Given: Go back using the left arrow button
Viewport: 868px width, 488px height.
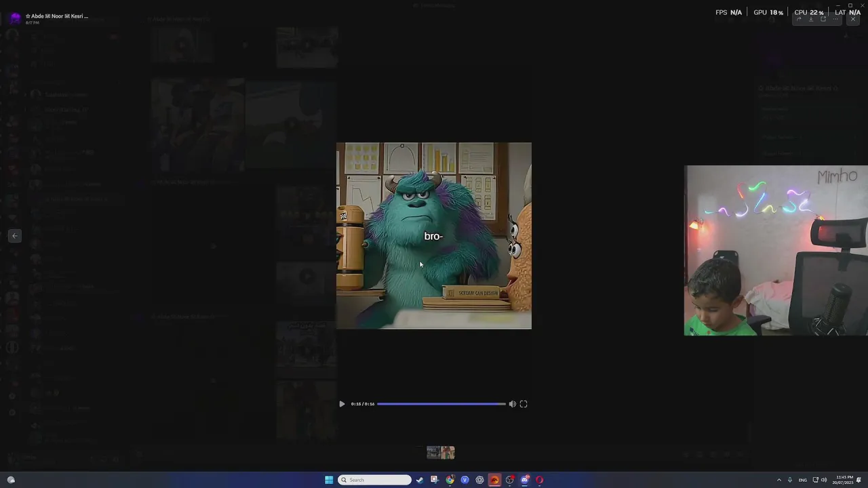Looking at the screenshot, I should coord(15,236).
